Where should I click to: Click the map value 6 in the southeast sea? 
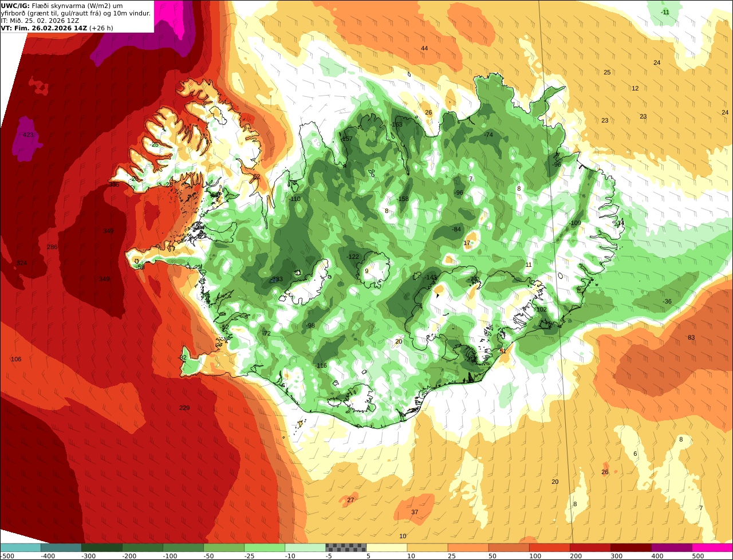[x=635, y=454]
